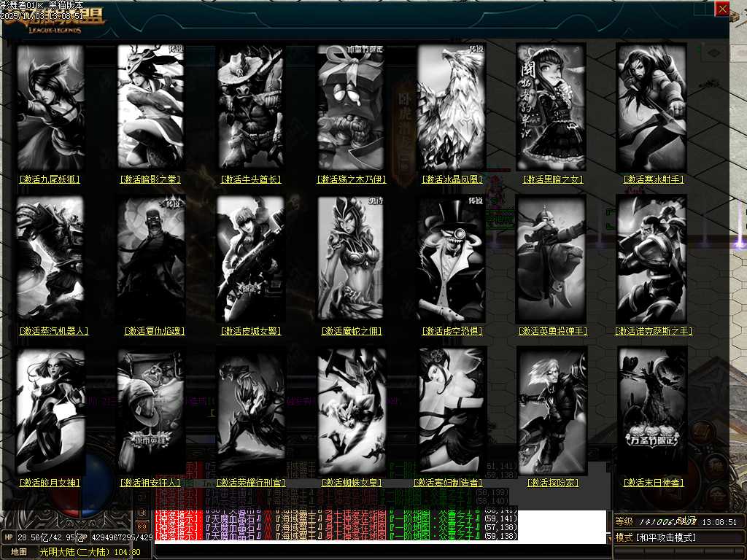Click the [激活虚空恐惧] activation link
747x560 pixels.
point(451,330)
